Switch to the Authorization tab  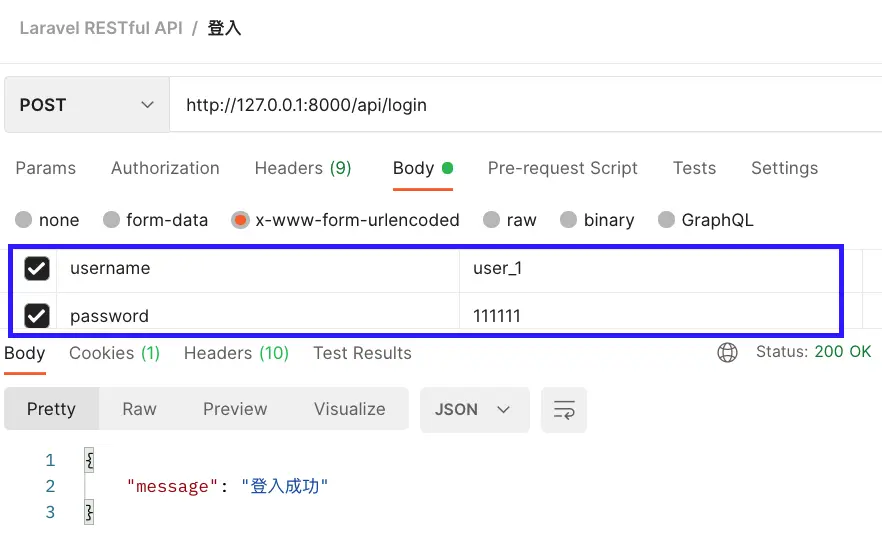[165, 168]
